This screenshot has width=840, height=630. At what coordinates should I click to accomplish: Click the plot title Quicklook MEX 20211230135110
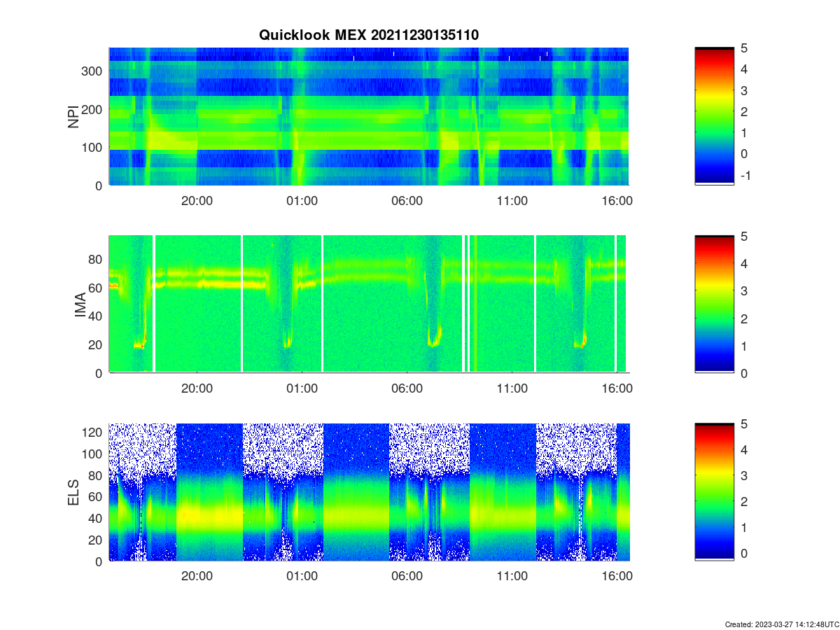tap(369, 34)
